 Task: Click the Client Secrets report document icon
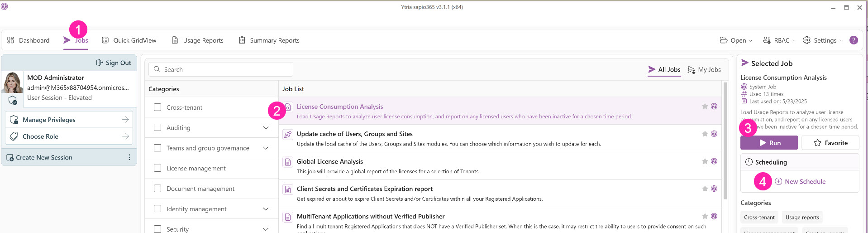[287, 189]
